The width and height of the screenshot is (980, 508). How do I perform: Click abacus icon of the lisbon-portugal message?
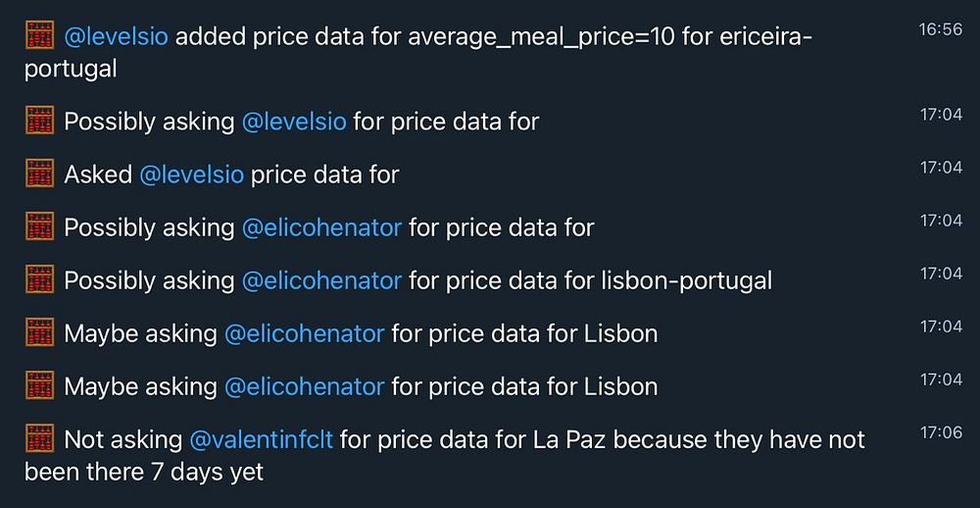pyautogui.click(x=39, y=280)
